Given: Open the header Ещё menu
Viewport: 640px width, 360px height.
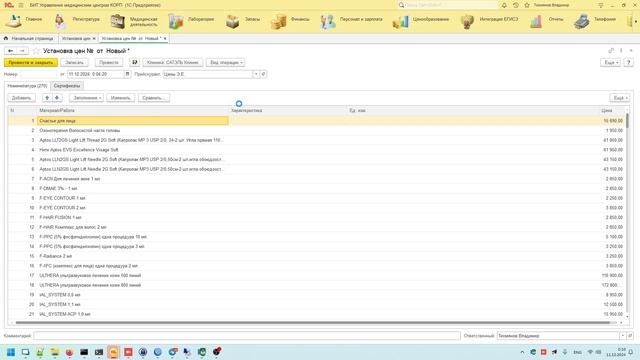Looking at the screenshot, I should coord(611,62).
